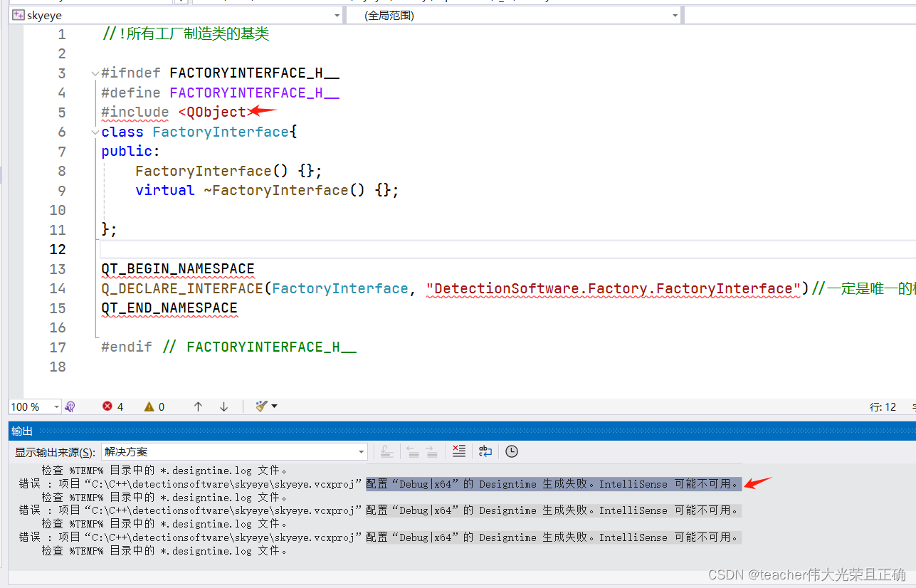This screenshot has height=588, width=916.
Task: Click QT_END_NAMESPACE on line 15
Action: (169, 308)
